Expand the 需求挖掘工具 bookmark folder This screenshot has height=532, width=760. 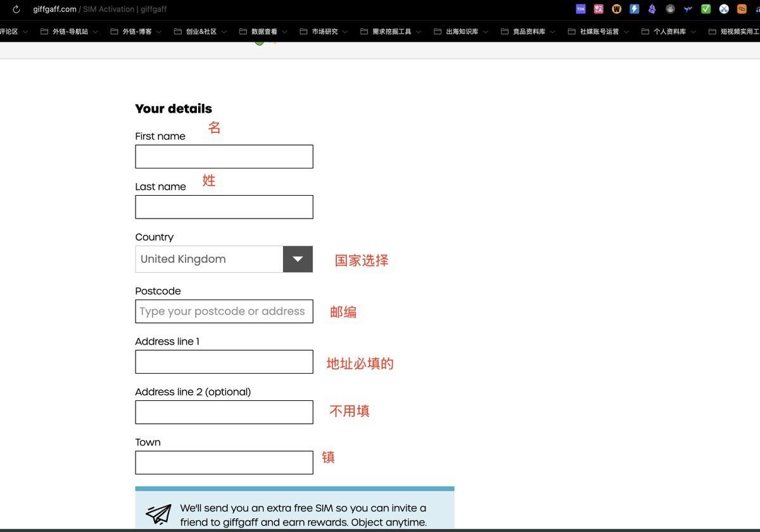(391, 31)
